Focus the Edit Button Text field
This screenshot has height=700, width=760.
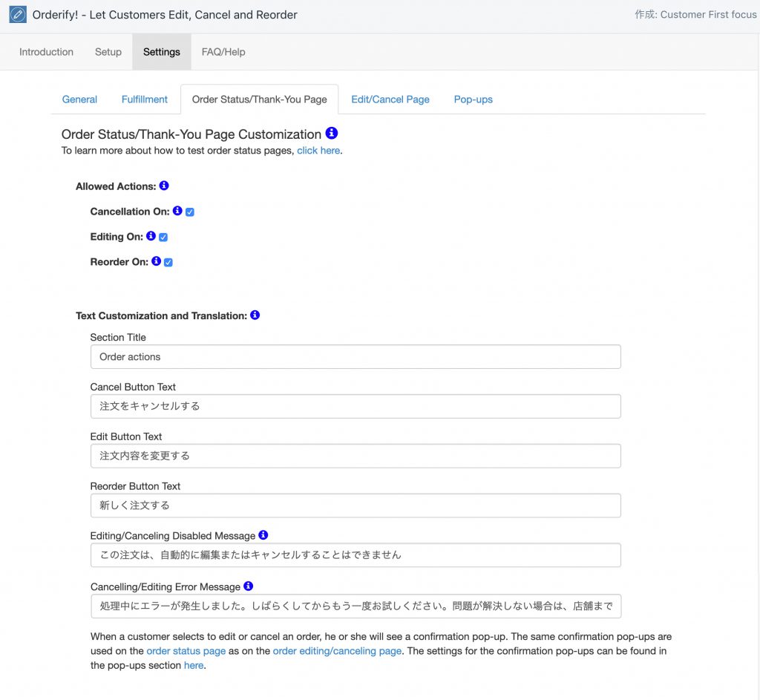[356, 456]
